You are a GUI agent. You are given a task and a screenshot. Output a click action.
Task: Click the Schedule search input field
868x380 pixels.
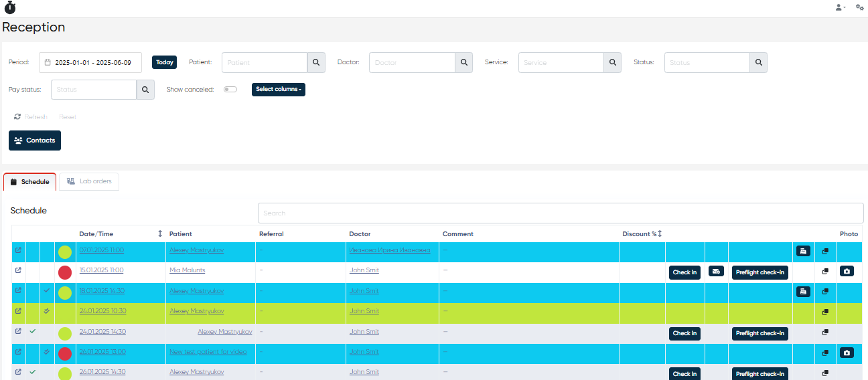[560, 213]
